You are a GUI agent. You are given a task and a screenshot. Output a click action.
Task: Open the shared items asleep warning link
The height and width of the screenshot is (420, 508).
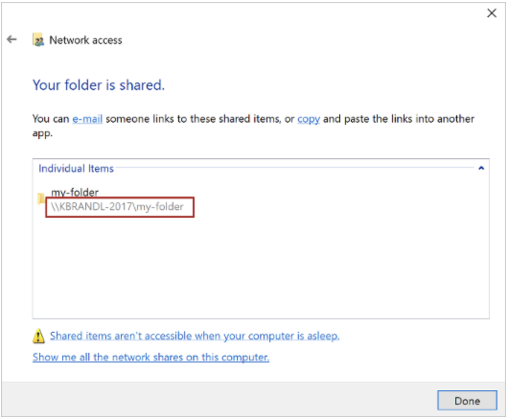click(x=195, y=336)
